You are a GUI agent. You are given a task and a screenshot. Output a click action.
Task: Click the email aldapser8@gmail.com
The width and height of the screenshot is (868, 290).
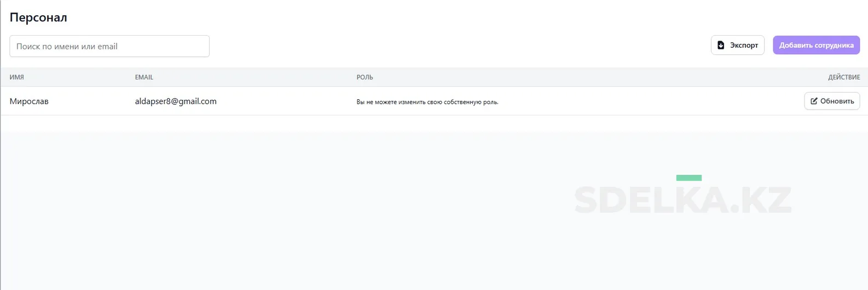coord(176,101)
